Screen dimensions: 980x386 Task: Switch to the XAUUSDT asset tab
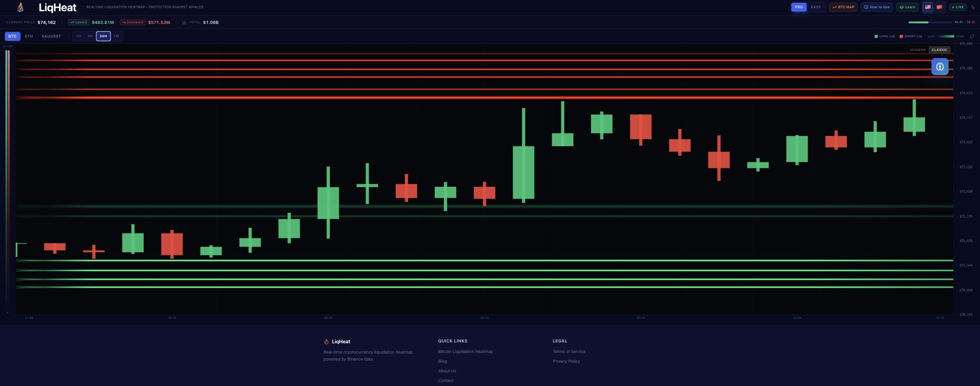click(x=51, y=36)
